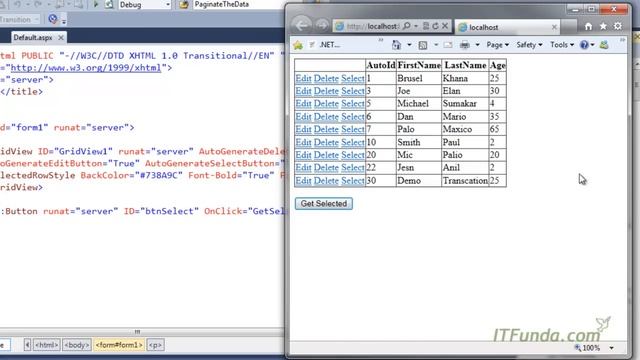Click the Messenger people icon in command bar
Image resolution: width=640 pixels, height=360 pixels.
pyautogui.click(x=604, y=45)
